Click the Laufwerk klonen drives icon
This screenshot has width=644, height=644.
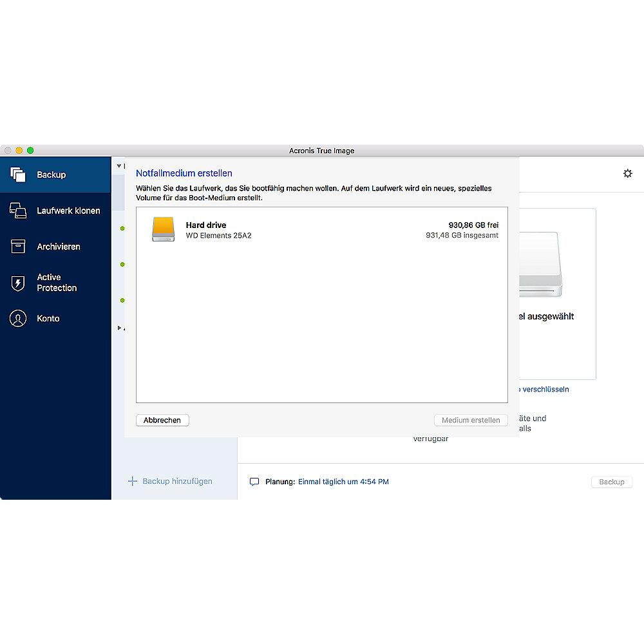18,211
